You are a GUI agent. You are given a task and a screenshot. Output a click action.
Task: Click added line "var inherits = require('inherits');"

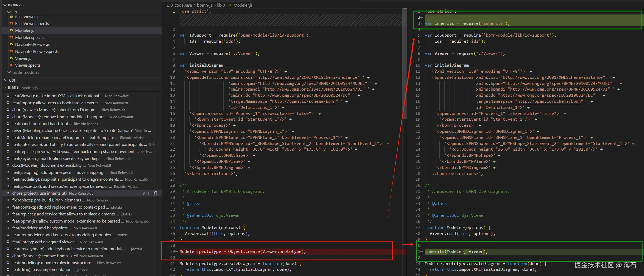click(467, 23)
